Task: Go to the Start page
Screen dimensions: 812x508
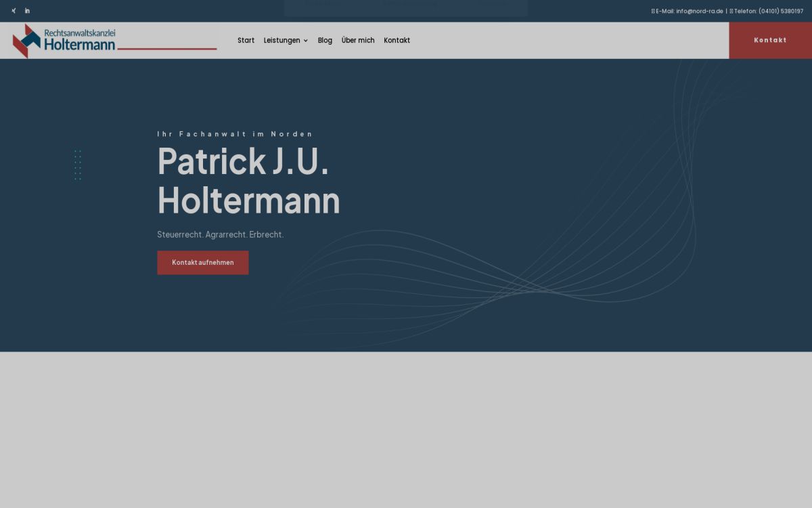Action: (x=246, y=41)
